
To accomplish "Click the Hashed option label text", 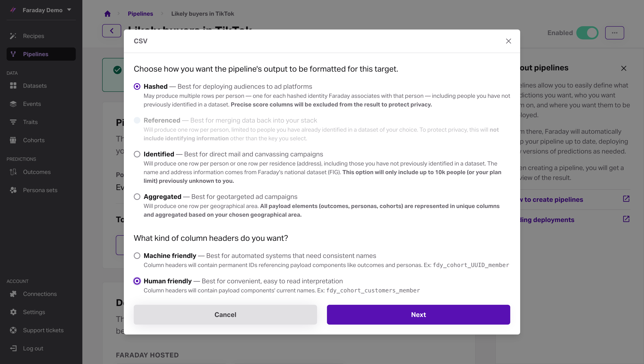I will [155, 86].
